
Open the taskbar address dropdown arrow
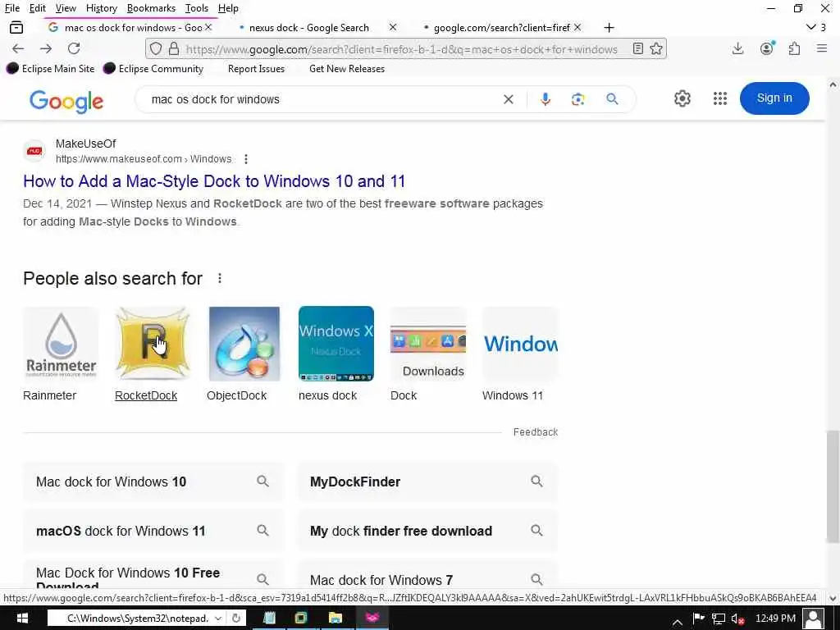pos(218,619)
